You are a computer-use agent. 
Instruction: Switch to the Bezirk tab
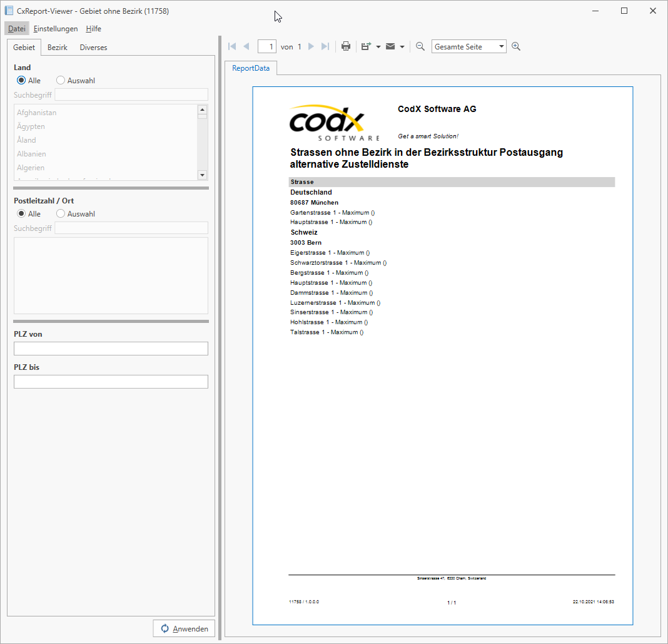pos(57,47)
